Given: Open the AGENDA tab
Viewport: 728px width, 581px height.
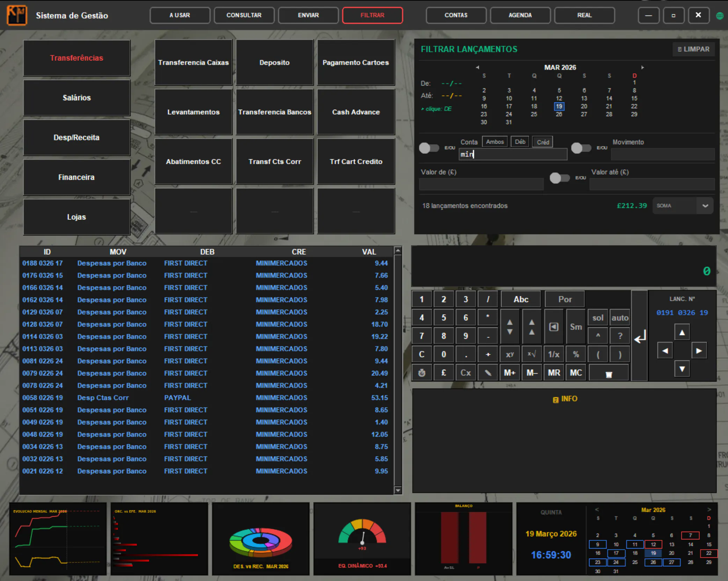Looking at the screenshot, I should (x=520, y=15).
